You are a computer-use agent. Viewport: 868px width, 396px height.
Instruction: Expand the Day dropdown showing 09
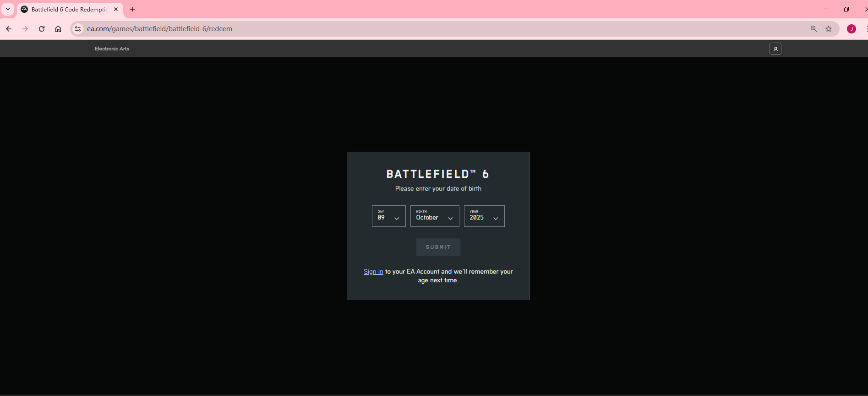(388, 216)
